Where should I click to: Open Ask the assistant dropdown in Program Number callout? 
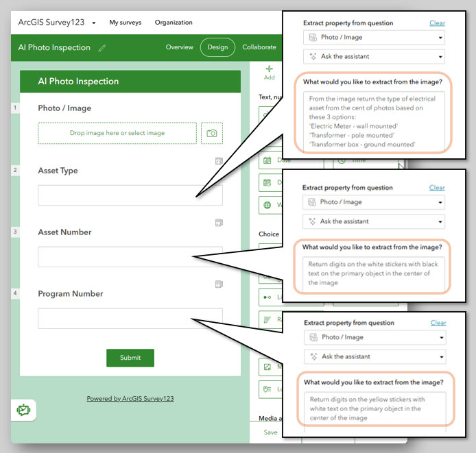click(x=375, y=356)
